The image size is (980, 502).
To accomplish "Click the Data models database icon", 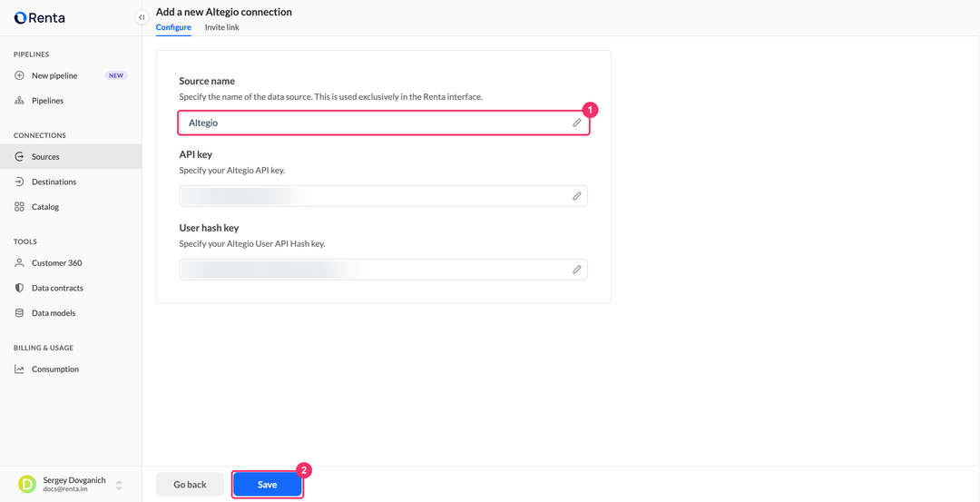I will [19, 313].
